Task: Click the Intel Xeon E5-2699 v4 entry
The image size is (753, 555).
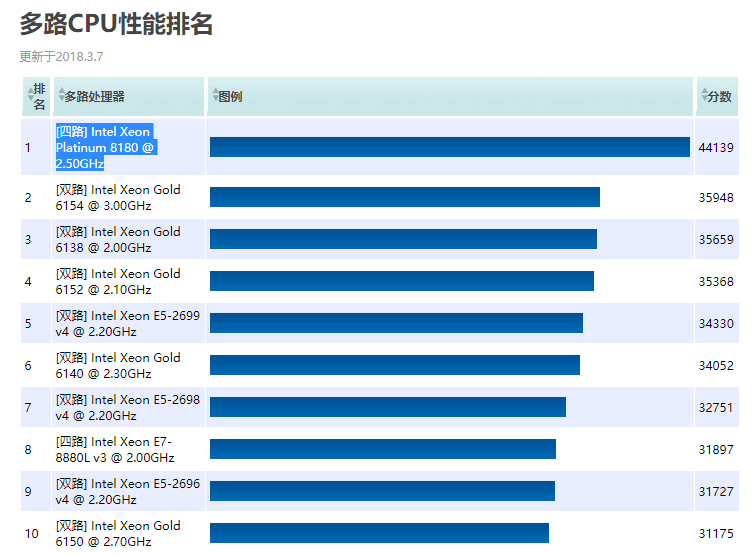Action: pyautogui.click(x=127, y=323)
